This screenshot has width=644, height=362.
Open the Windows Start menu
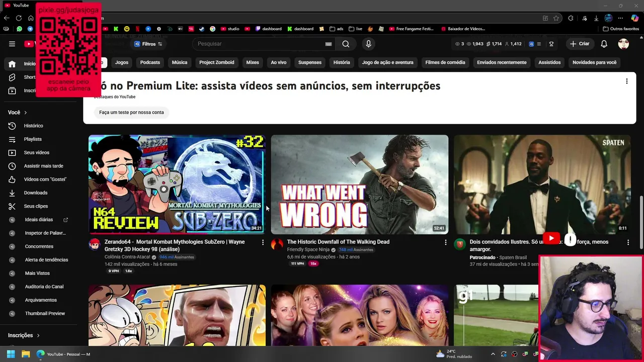(11, 354)
